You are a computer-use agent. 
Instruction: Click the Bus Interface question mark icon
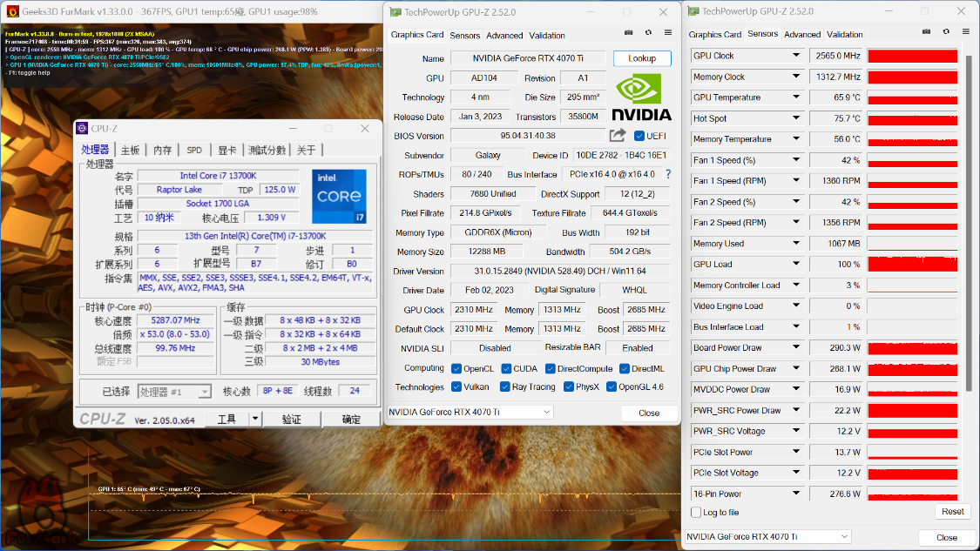pos(668,174)
